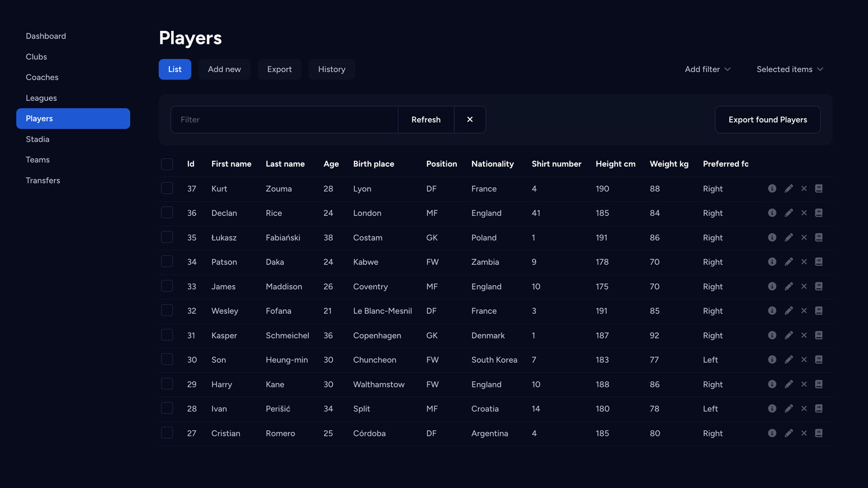
Task: Delete Łukasz Fabiański row with X icon
Action: 804,237
